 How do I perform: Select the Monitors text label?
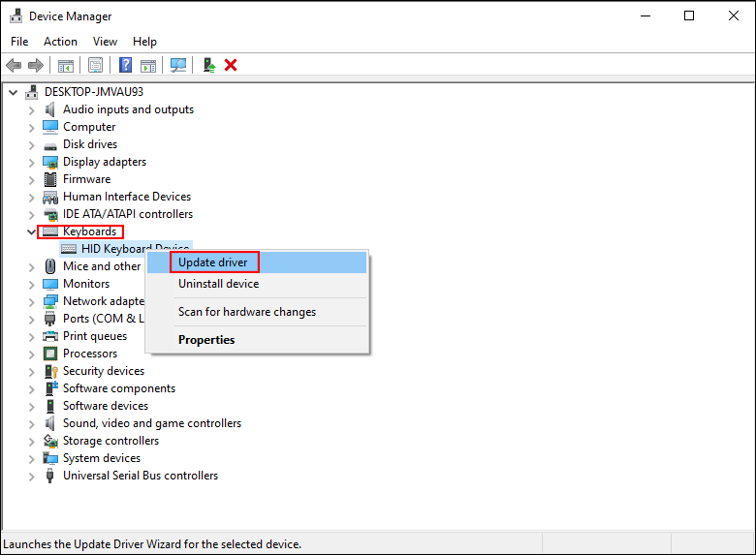pyautogui.click(x=86, y=284)
